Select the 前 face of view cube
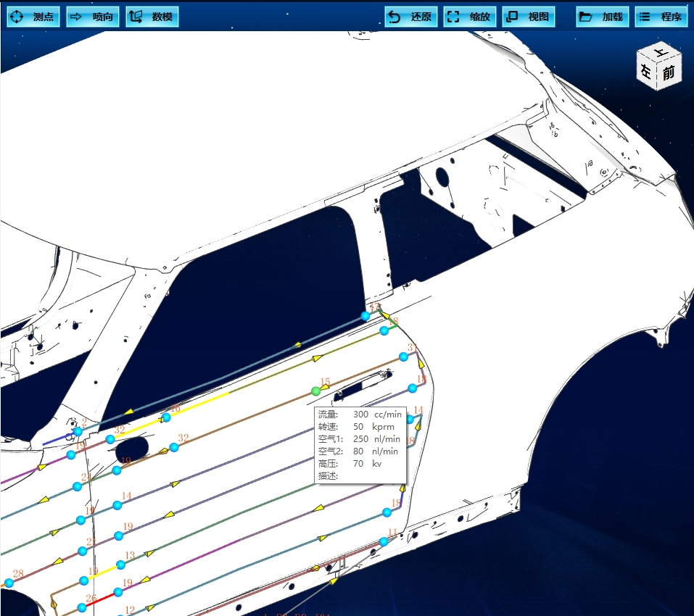The image size is (694, 616). (669, 73)
